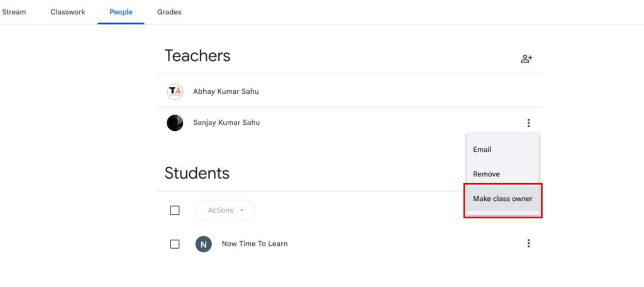Screen dimensions: 644x287
Task: Check the box beside Now Time To Learn
Action: (175, 244)
